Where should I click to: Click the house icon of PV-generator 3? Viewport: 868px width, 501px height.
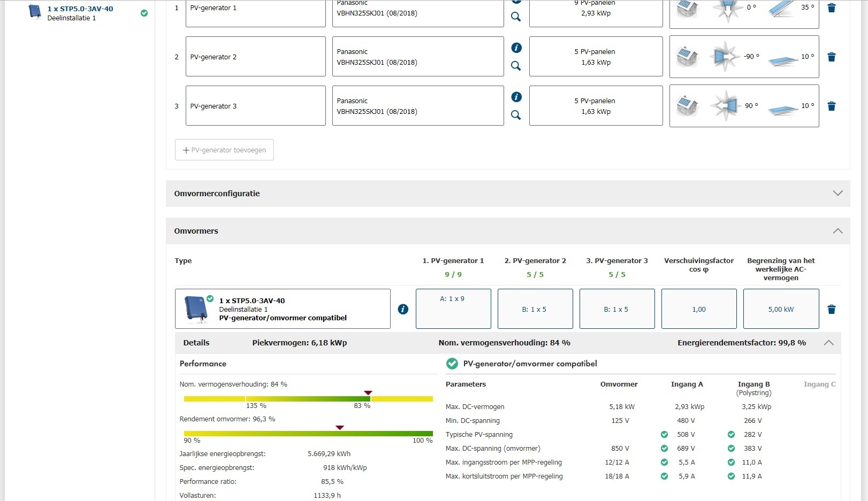[x=687, y=105]
